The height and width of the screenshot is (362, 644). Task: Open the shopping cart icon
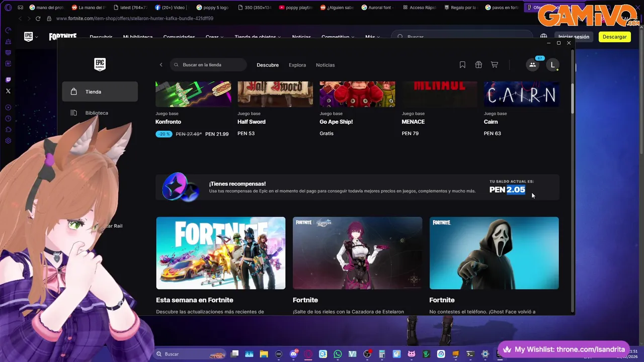[495, 65]
